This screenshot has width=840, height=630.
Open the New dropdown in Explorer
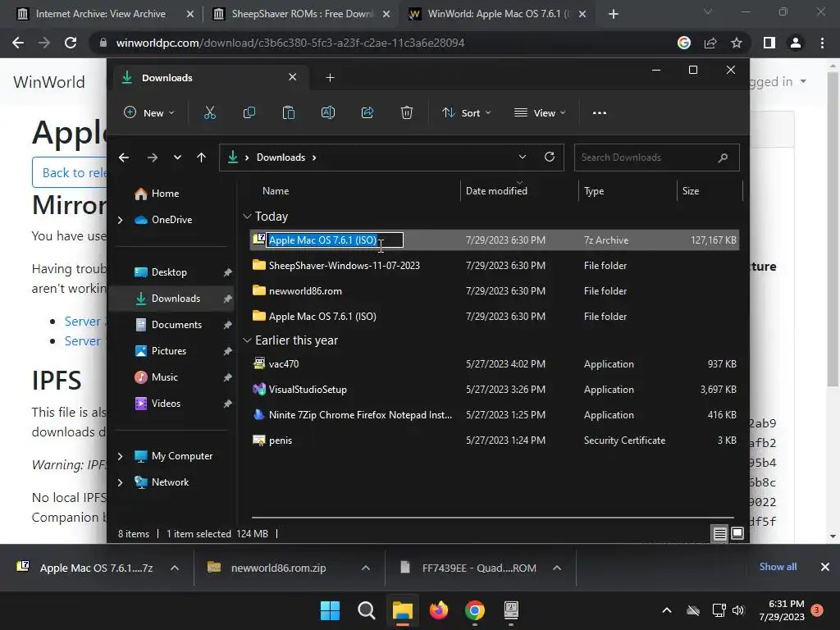149,113
